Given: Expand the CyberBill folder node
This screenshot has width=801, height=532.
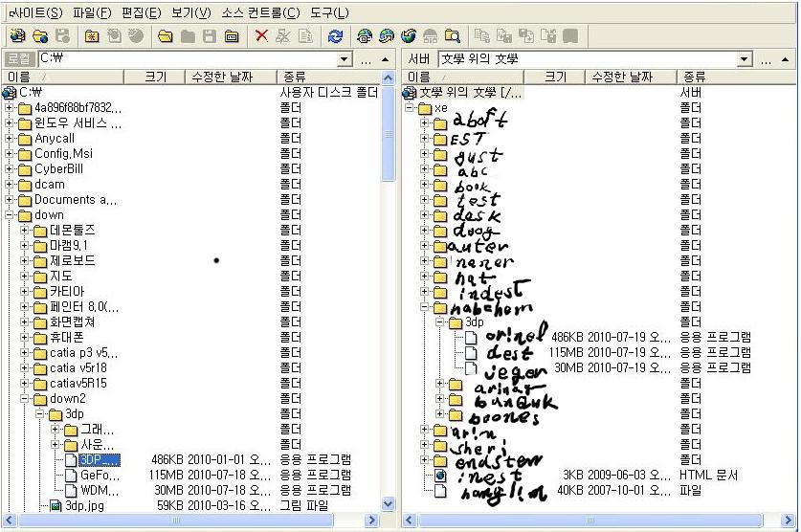Looking at the screenshot, I should [x=11, y=169].
